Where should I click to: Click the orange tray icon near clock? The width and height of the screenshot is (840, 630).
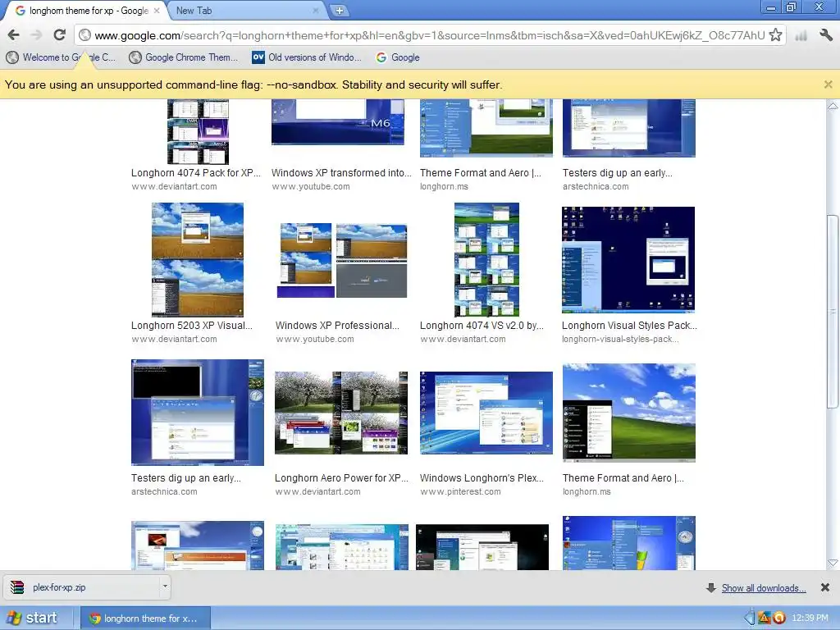(779, 618)
